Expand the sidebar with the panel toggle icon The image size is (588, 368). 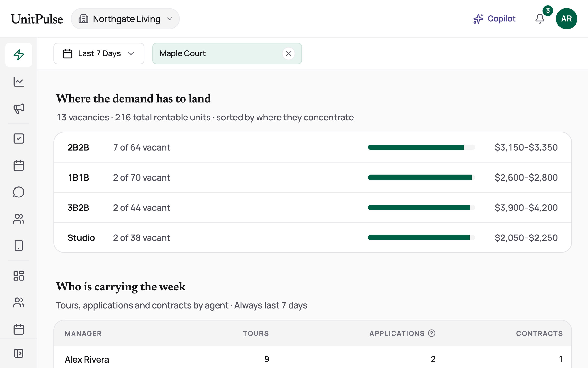(19, 353)
